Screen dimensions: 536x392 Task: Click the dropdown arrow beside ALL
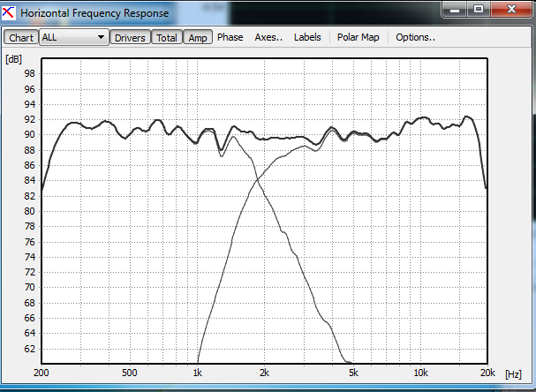click(x=101, y=38)
